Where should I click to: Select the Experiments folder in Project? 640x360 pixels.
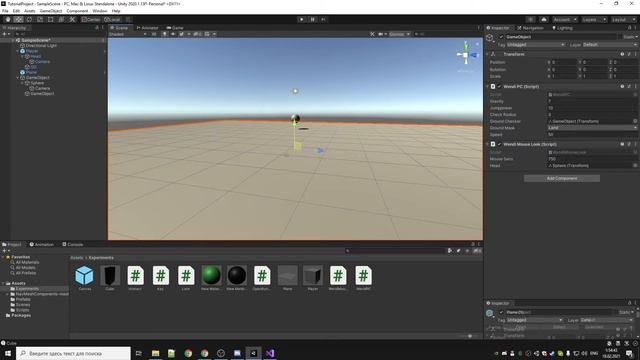(27, 289)
